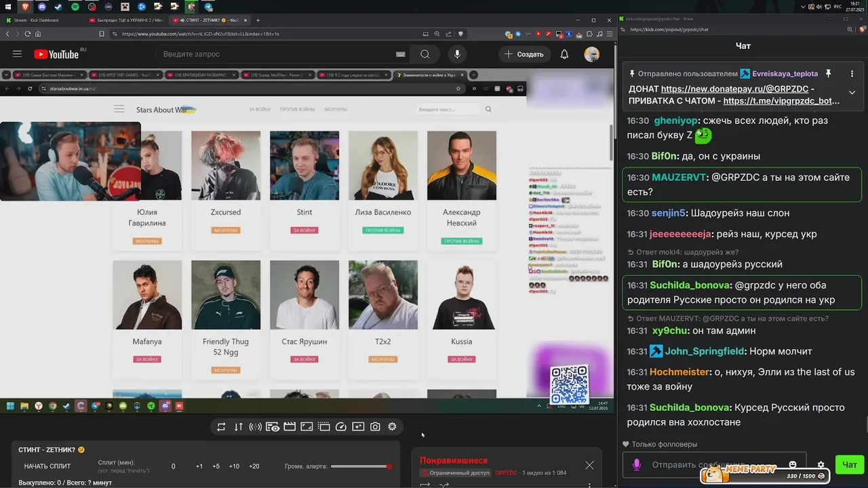Open Kick chat settings gear
868x488 pixels.
821,465
